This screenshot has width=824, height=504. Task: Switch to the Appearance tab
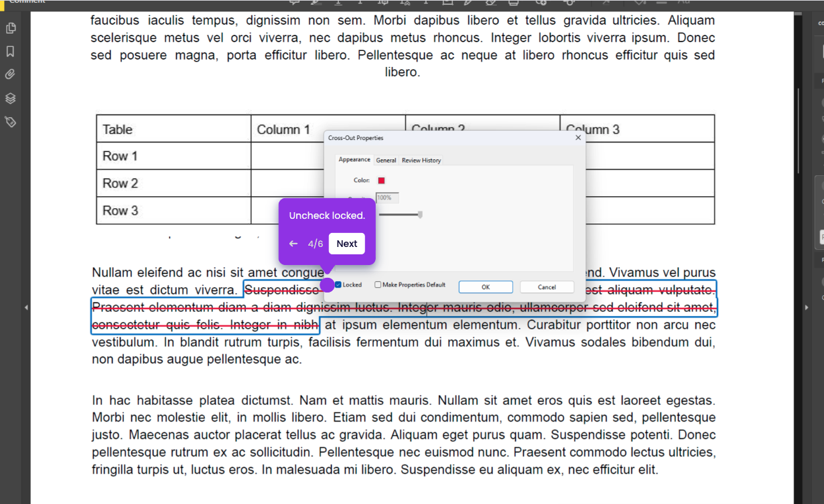(354, 159)
